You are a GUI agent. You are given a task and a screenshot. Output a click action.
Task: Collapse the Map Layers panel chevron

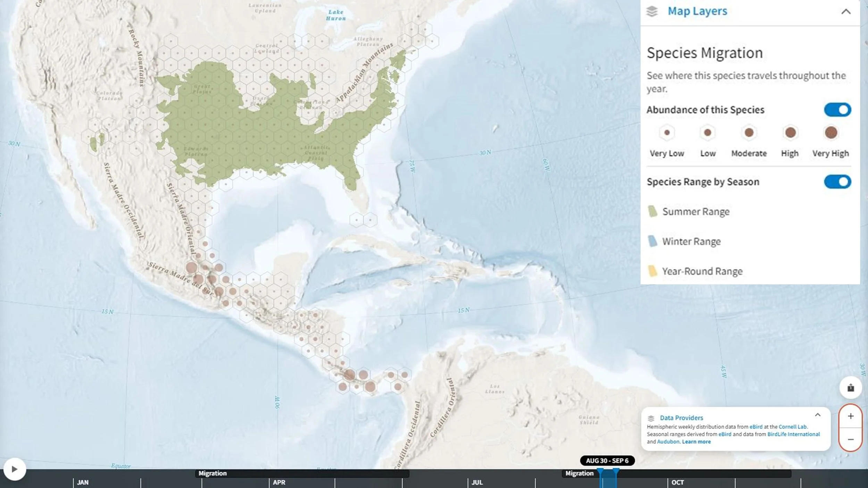coord(846,11)
